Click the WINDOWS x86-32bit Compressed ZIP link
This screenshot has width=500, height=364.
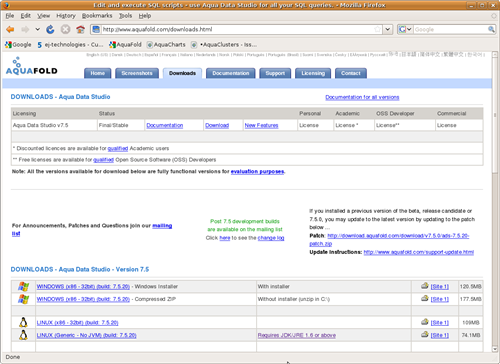[83, 299]
